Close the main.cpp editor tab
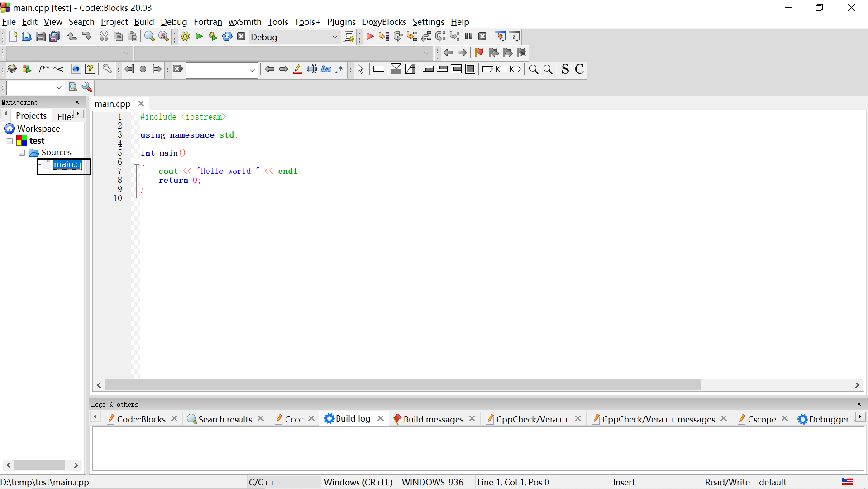Image resolution: width=868 pixels, height=489 pixels. 141,104
